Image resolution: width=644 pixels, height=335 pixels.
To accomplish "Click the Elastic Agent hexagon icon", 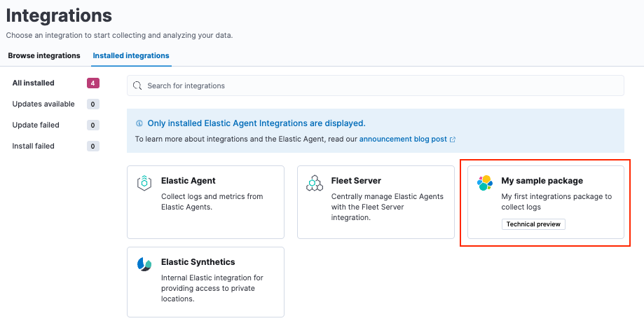I will point(144,184).
